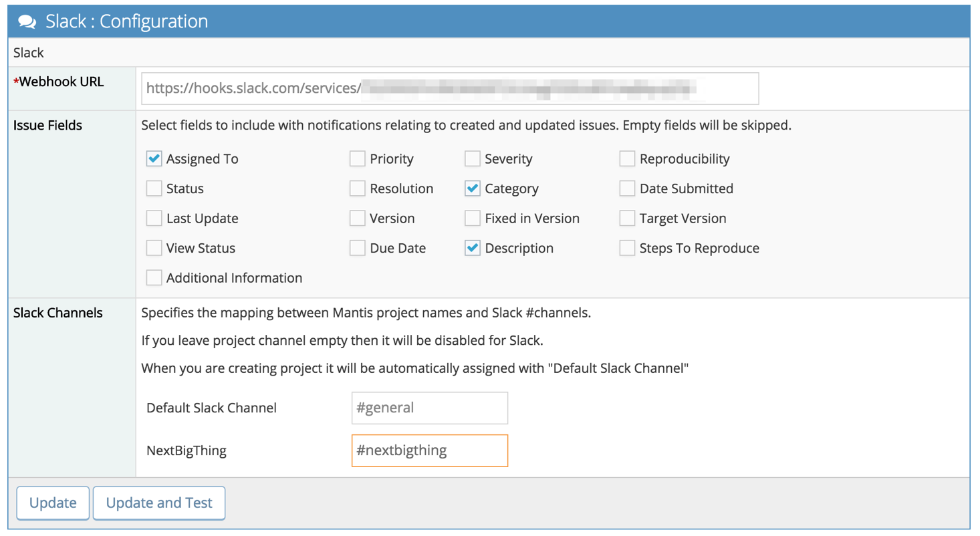Select the Resolution checkbox
Screen dimensions: 980x536
[x=358, y=188]
